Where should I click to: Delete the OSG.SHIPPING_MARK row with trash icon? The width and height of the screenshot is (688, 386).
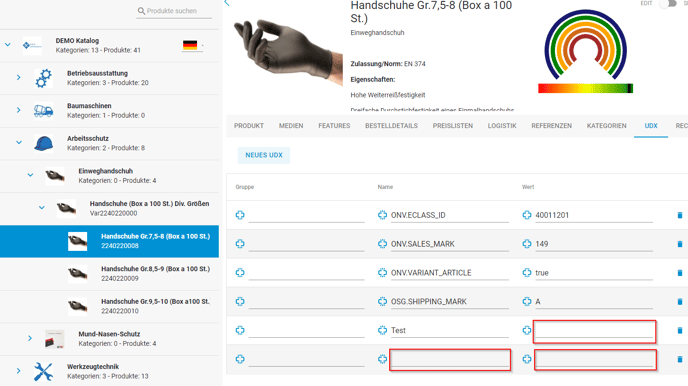(x=680, y=301)
